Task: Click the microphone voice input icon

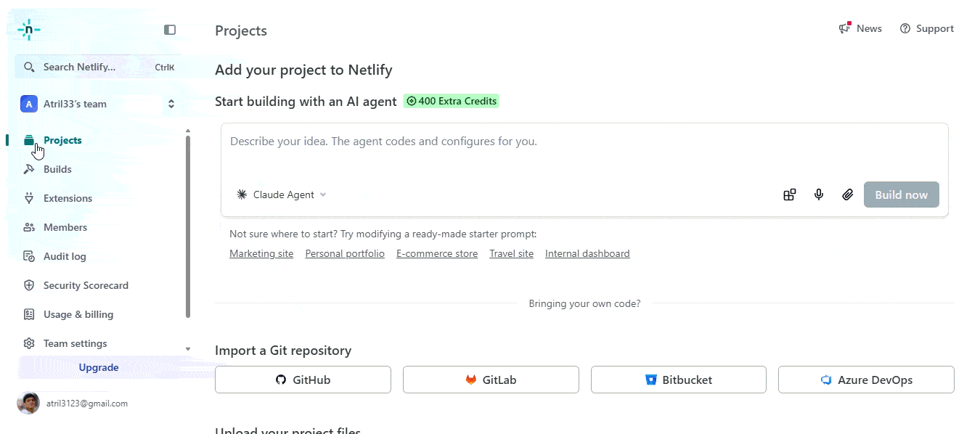Action: click(x=819, y=195)
